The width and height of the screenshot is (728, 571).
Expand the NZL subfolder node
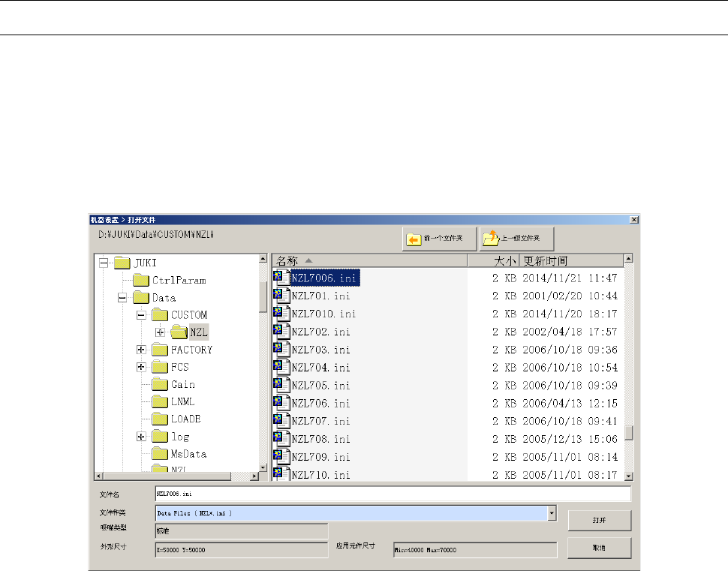[160, 332]
